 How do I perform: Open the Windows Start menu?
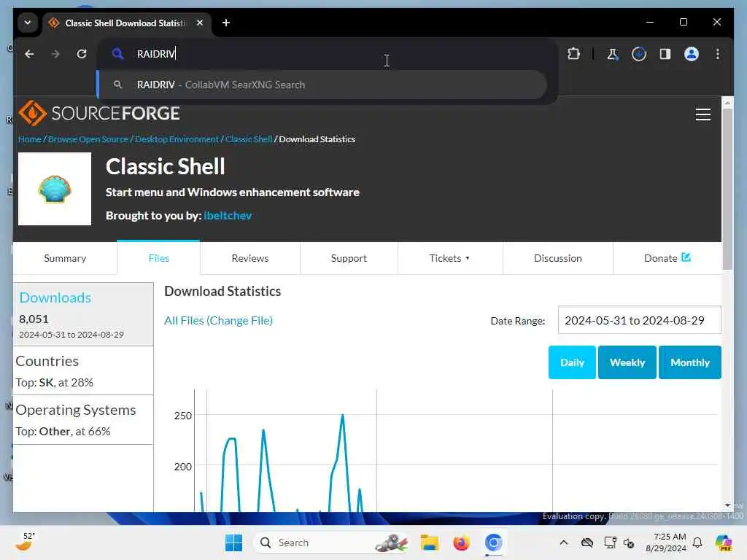pyautogui.click(x=233, y=542)
